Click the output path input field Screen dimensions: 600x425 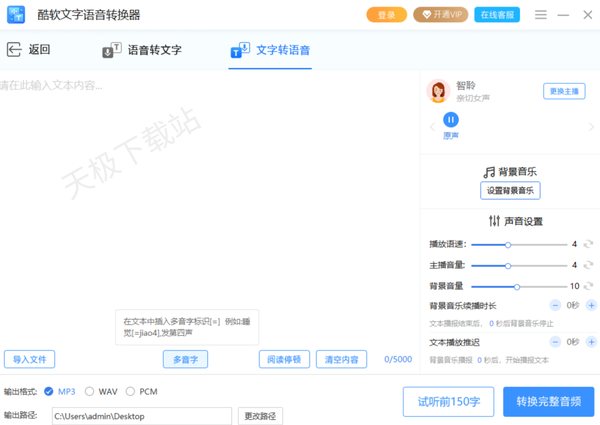tap(141, 416)
